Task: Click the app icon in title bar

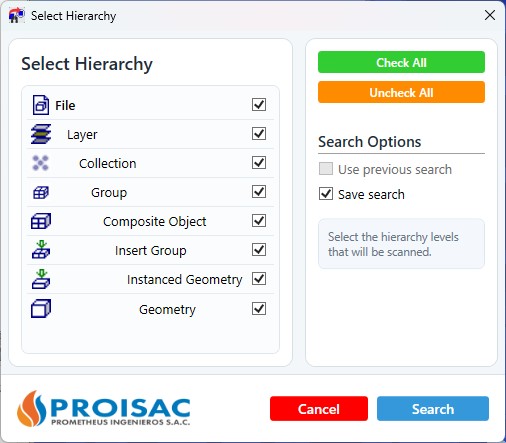Action: pos(16,16)
